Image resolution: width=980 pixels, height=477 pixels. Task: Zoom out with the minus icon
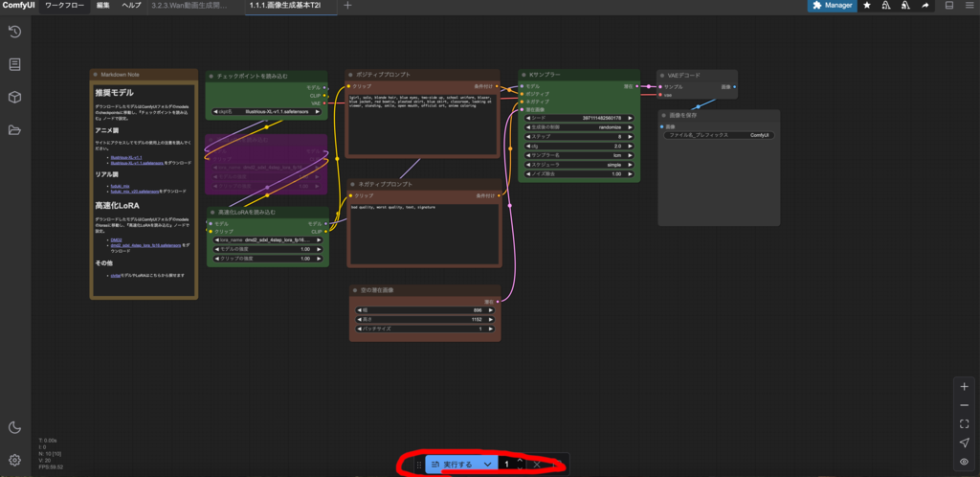pyautogui.click(x=965, y=405)
